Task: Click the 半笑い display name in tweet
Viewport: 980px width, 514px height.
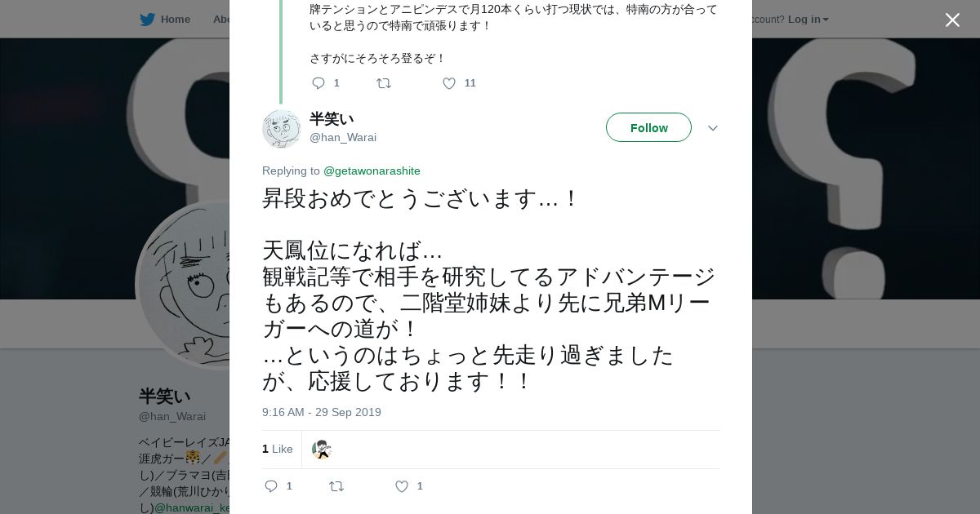Action: tap(332, 119)
